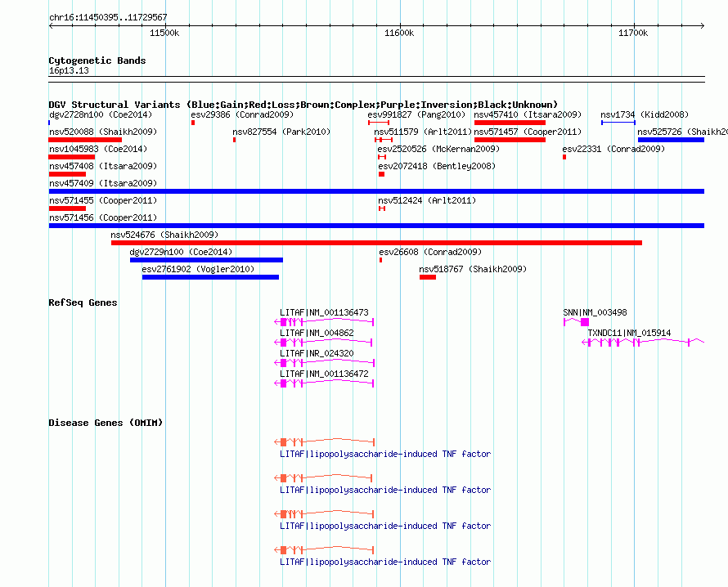Open variant esv26608 (Conrad2009)
This screenshot has width=728, height=587.
430,252
